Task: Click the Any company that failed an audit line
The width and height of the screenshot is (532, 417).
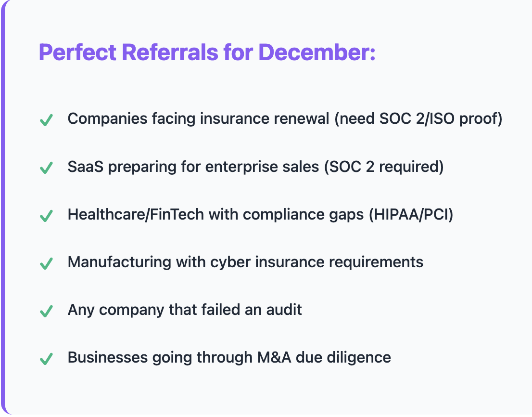Action: click(x=185, y=310)
